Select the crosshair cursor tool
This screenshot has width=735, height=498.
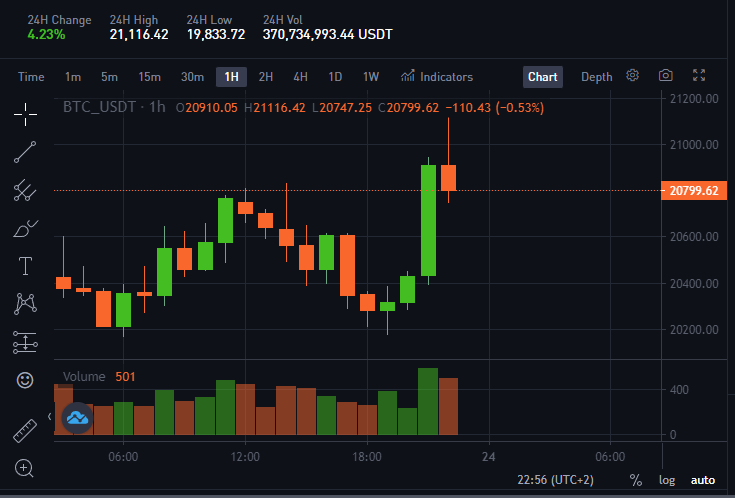(x=25, y=114)
